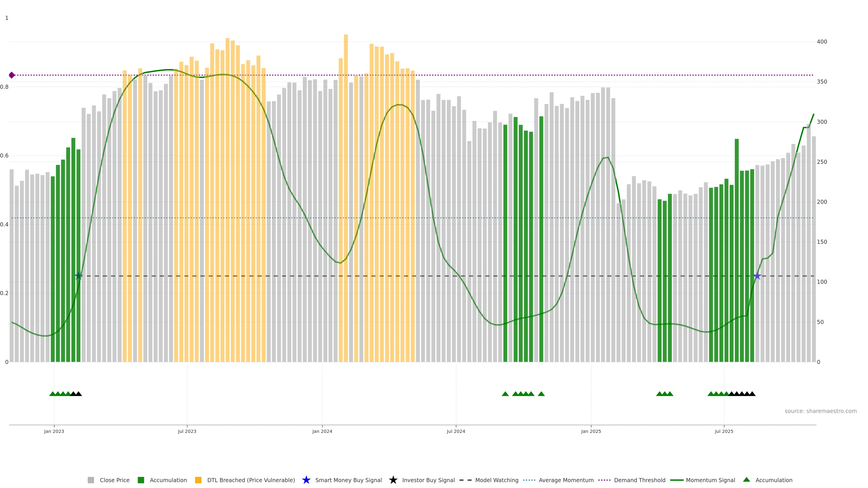868x488 pixels.
Task: Click the purple diamond on the Demand Threshold line
Action: point(12,75)
